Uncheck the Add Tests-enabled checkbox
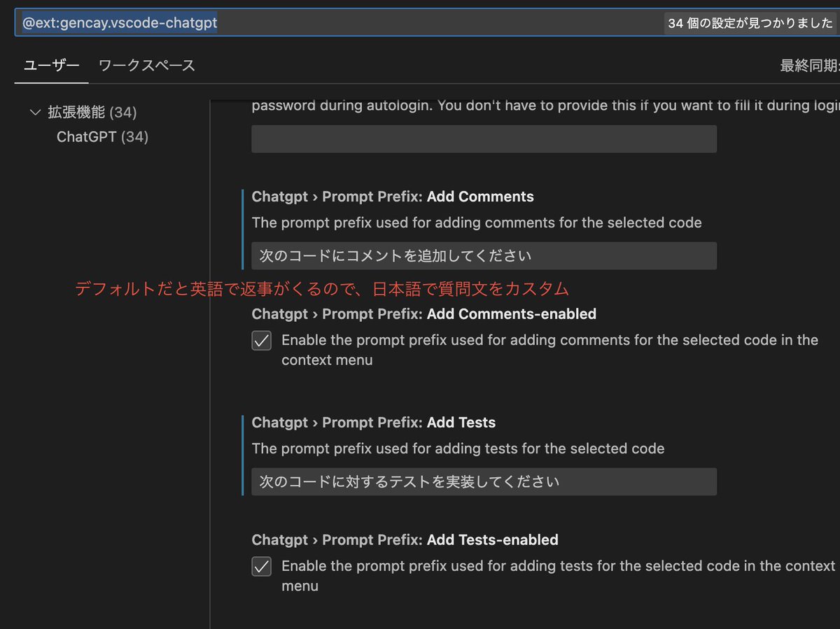840x629 pixels. (x=262, y=567)
